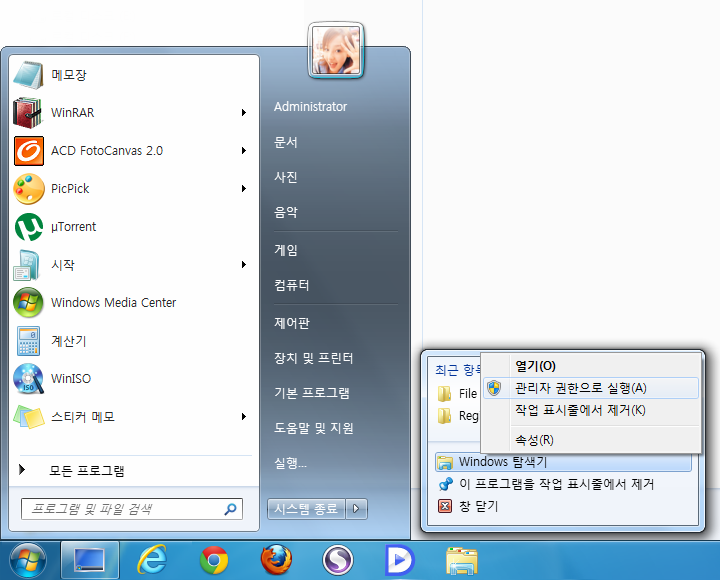
Task: Click the red 창 닫기 close icon
Action: (x=444, y=506)
